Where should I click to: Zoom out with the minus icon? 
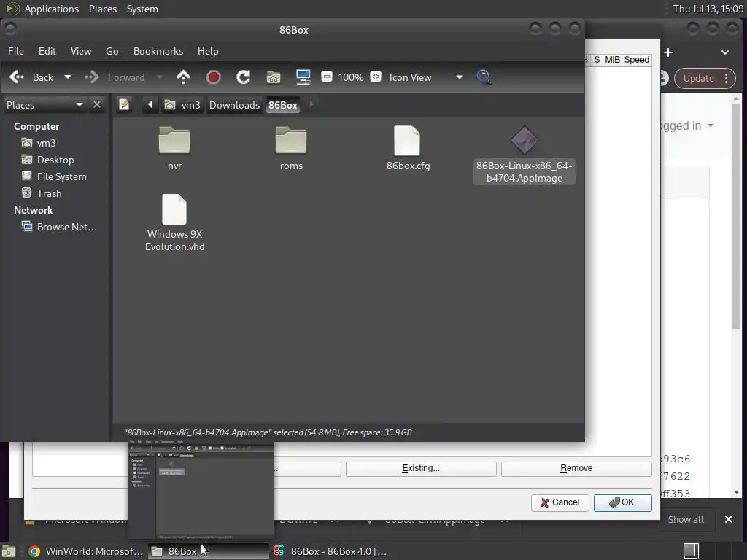click(x=326, y=77)
